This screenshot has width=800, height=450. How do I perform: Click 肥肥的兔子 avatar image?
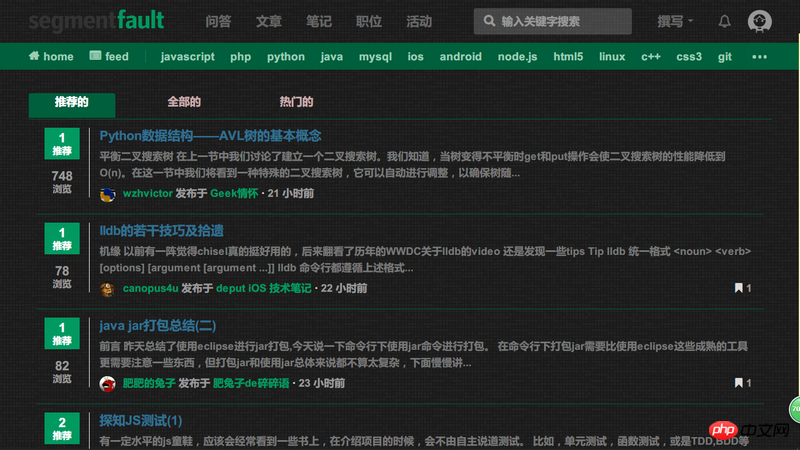(x=107, y=384)
